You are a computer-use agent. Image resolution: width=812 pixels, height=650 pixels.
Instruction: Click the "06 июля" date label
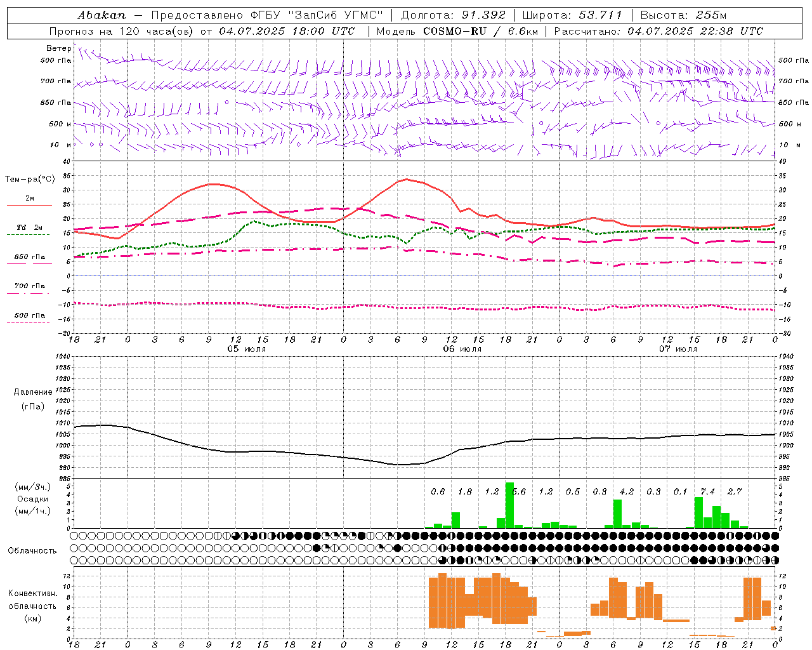[x=462, y=349]
